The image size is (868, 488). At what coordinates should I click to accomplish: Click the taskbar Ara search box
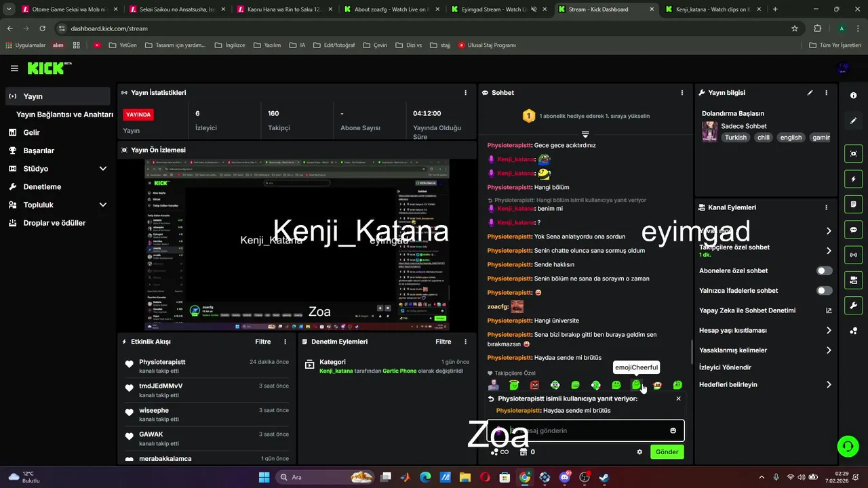click(325, 477)
